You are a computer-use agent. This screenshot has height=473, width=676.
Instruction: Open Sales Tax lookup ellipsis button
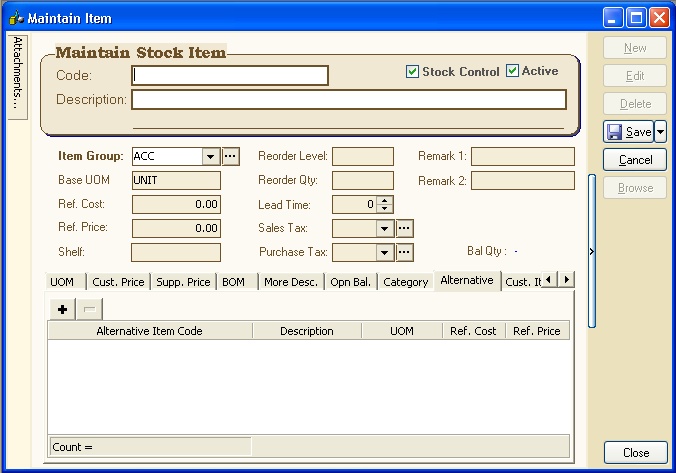(x=404, y=228)
